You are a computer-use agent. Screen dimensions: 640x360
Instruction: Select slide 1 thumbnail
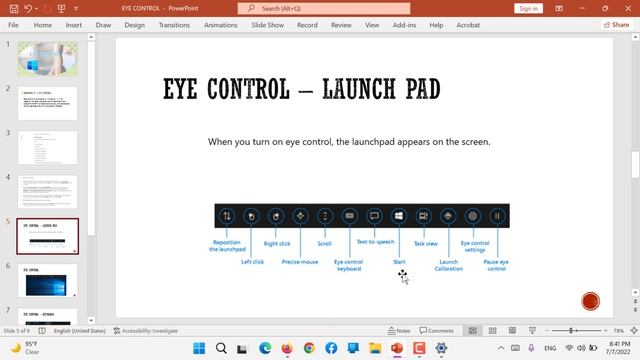click(47, 59)
